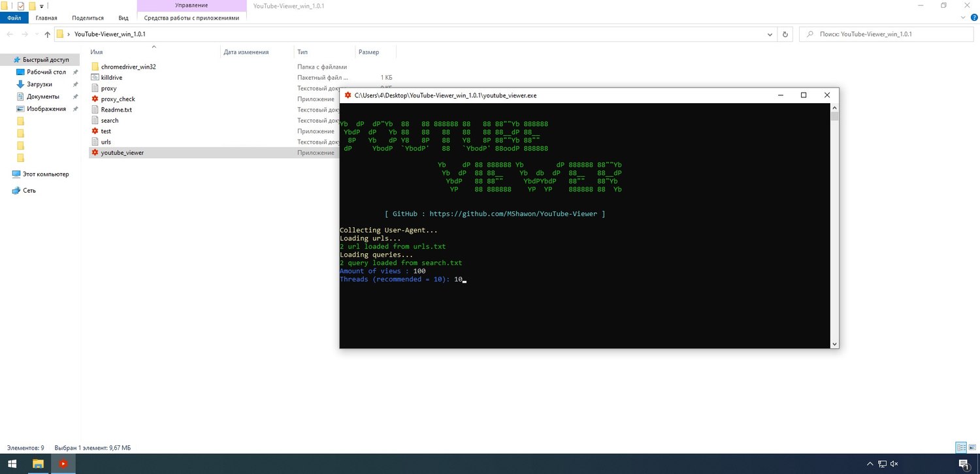Screen dimensions: 980x474
Task: Maximize the youtube_viewer.exe console window
Action: click(804, 95)
